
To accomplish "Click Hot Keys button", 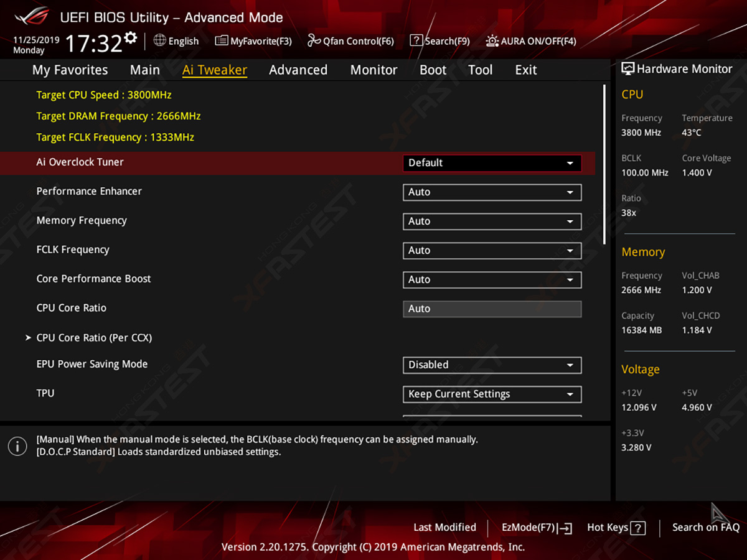I will click(x=616, y=528).
